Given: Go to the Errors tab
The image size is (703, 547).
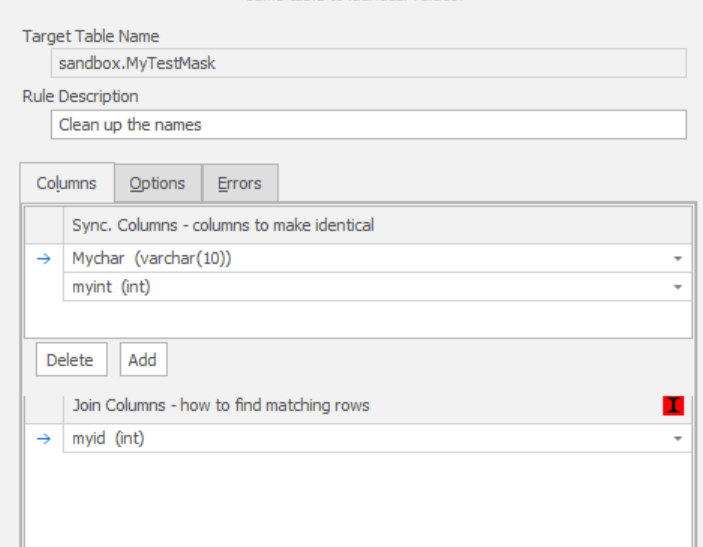Looking at the screenshot, I should click(x=240, y=183).
